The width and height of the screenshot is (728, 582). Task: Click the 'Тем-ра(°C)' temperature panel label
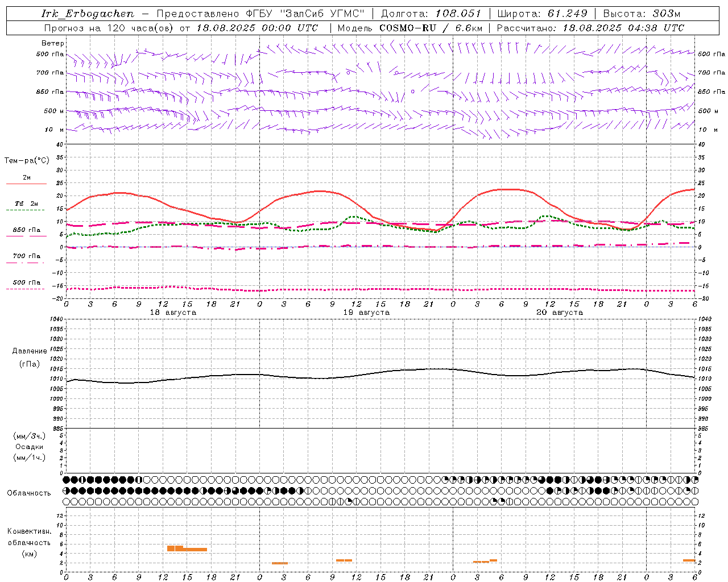[27, 161]
